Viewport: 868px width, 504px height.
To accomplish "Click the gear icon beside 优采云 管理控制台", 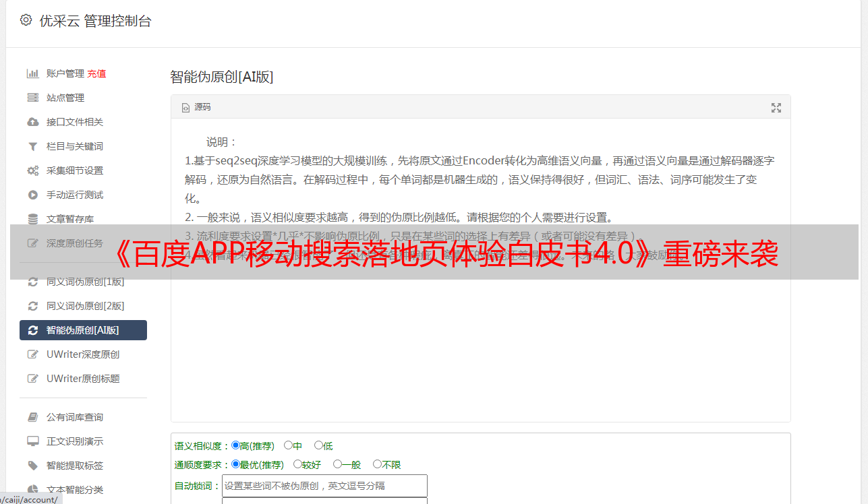I will (x=26, y=20).
